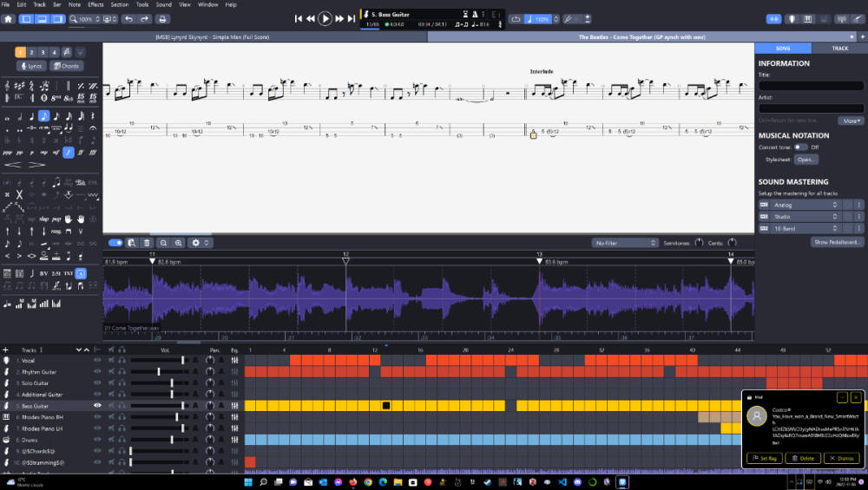868x490 pixels.
Task: Click the Print icon
Action: pos(162,18)
